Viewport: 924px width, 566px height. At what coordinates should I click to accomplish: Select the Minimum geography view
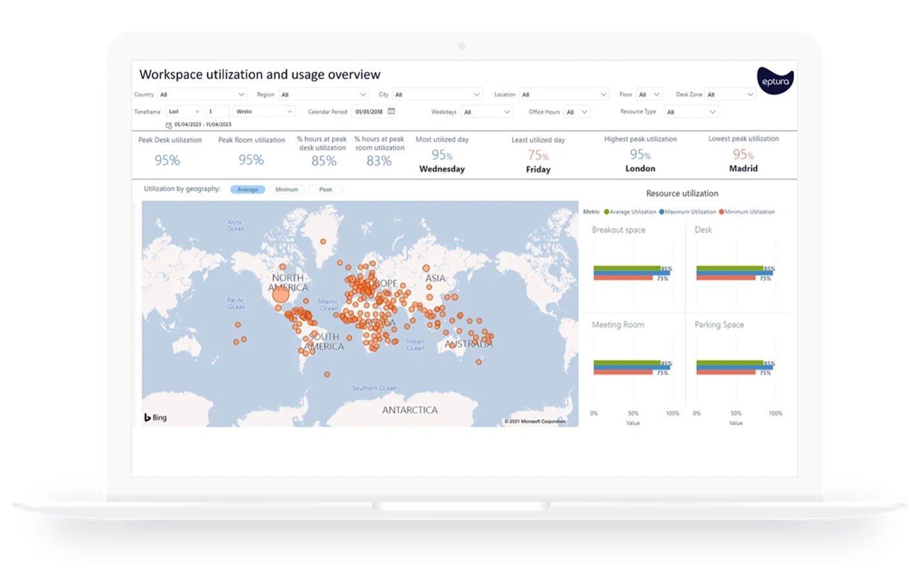click(x=287, y=189)
